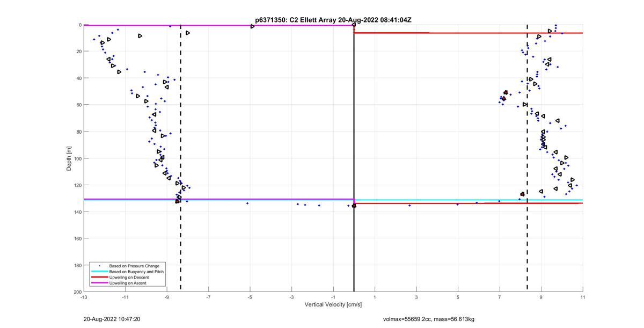644x328 pixels.
Task: Click x-axis tick label '11'
Action: point(583,297)
